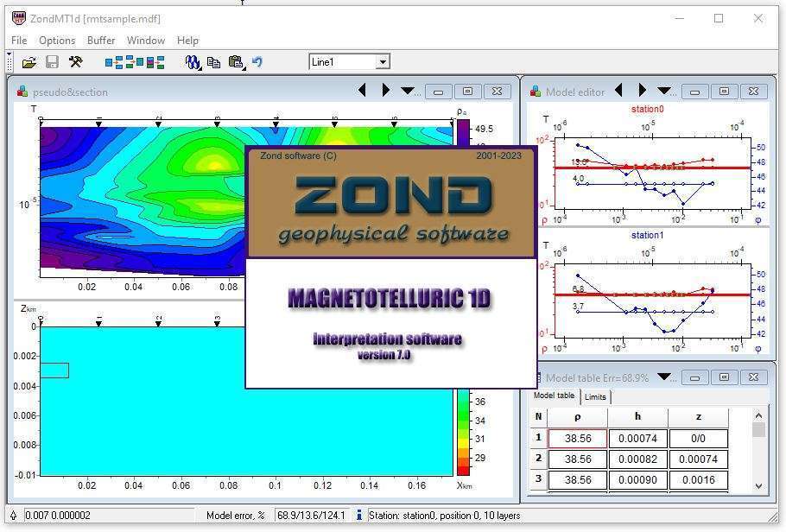
Task: Click the second layer merge icon
Action: point(135,62)
